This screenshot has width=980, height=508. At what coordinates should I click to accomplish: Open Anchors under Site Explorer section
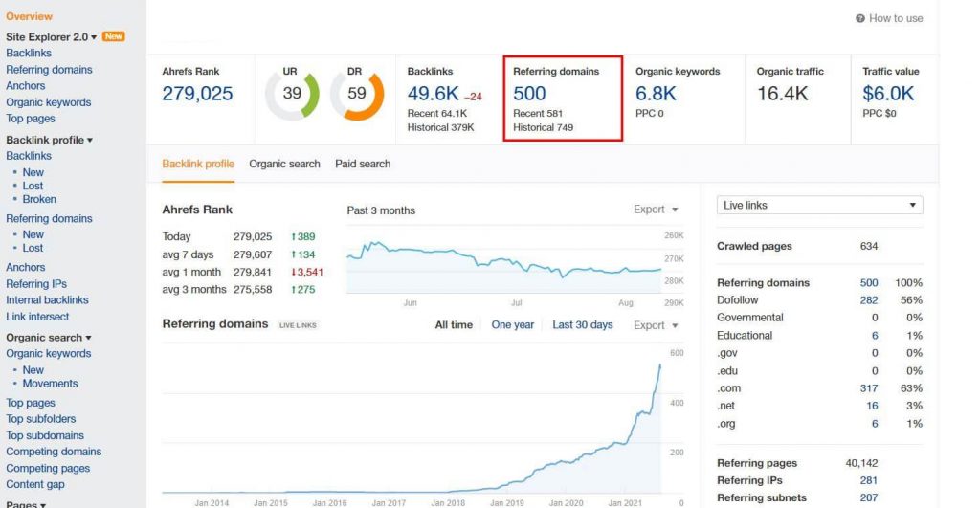pos(26,85)
